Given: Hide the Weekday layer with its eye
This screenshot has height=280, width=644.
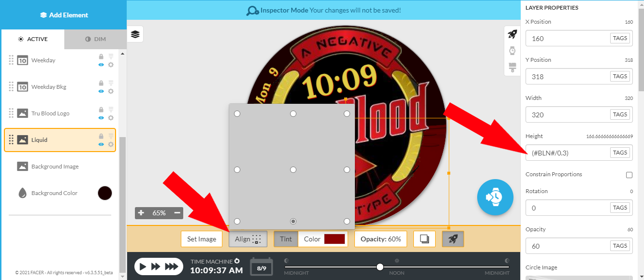Looking at the screenshot, I should tap(101, 65).
